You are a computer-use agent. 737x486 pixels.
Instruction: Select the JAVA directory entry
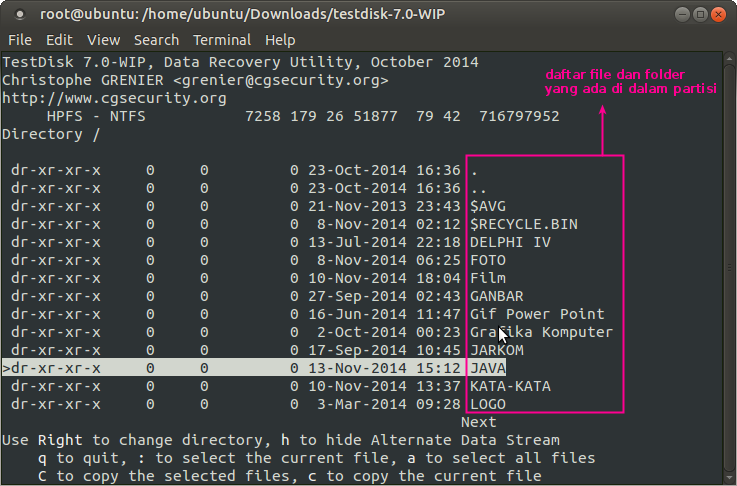pos(488,368)
